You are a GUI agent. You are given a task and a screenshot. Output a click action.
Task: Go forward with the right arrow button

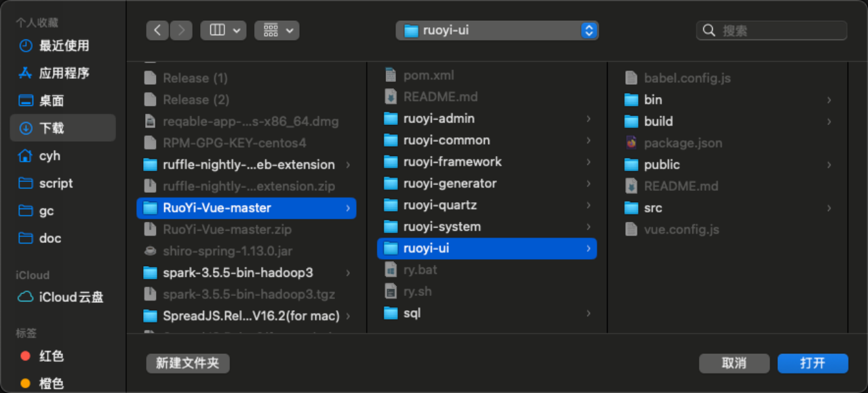coord(181,30)
